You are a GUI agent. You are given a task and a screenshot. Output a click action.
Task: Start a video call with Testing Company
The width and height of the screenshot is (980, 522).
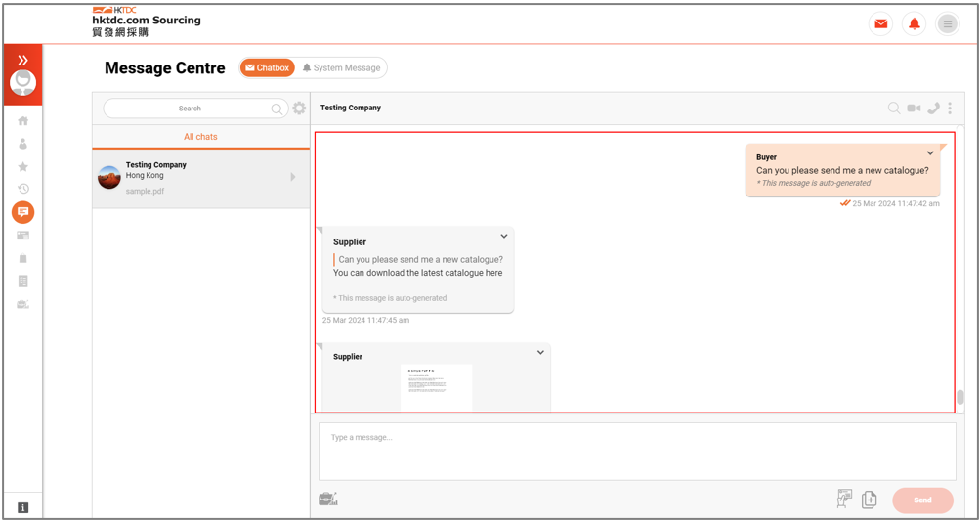[x=914, y=109]
